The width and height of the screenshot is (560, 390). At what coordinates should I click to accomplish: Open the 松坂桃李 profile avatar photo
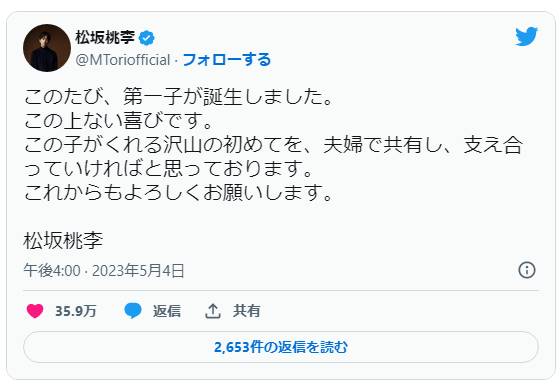click(x=47, y=48)
